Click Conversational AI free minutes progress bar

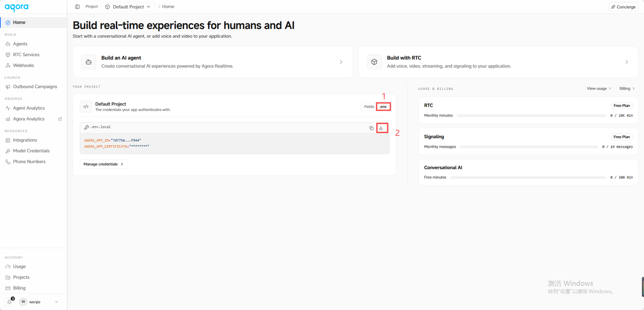[x=528, y=177]
